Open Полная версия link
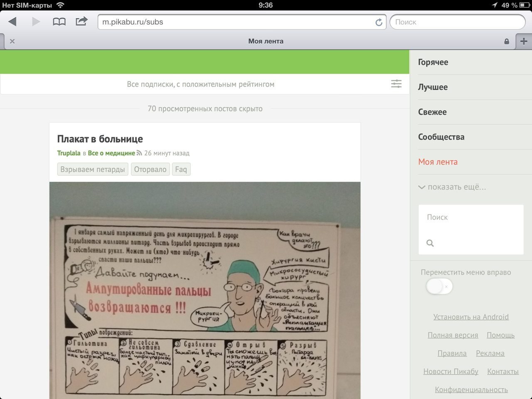Viewport: 532px width, 399px height. 453,335
